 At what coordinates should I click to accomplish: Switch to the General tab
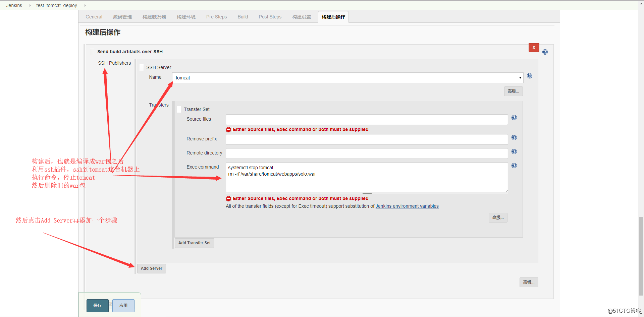coord(94,17)
